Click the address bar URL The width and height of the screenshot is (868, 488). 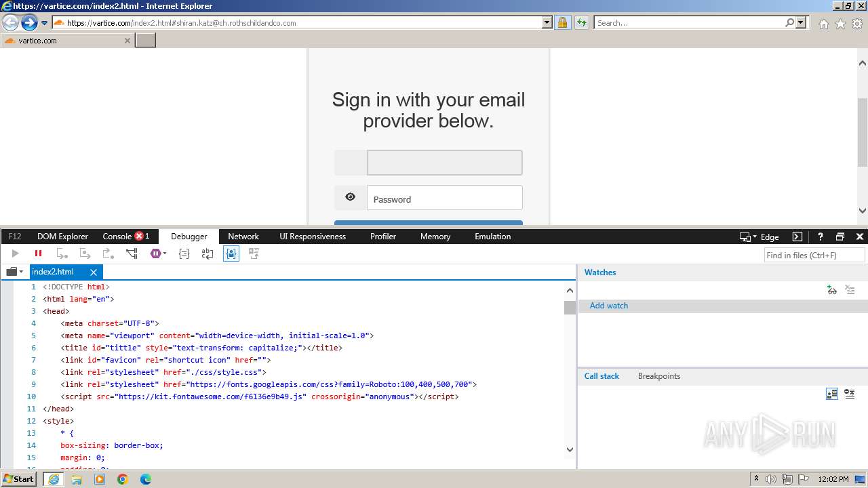point(182,23)
